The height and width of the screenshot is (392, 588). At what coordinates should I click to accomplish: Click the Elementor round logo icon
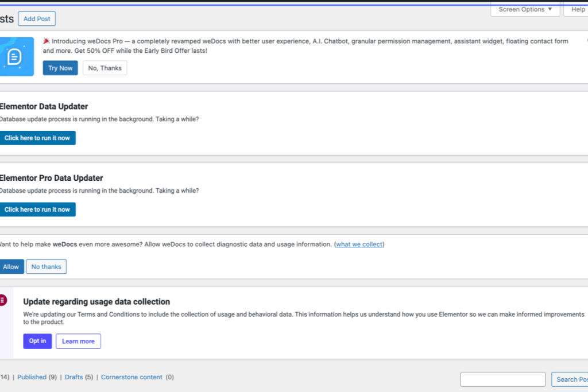[x=3, y=300]
